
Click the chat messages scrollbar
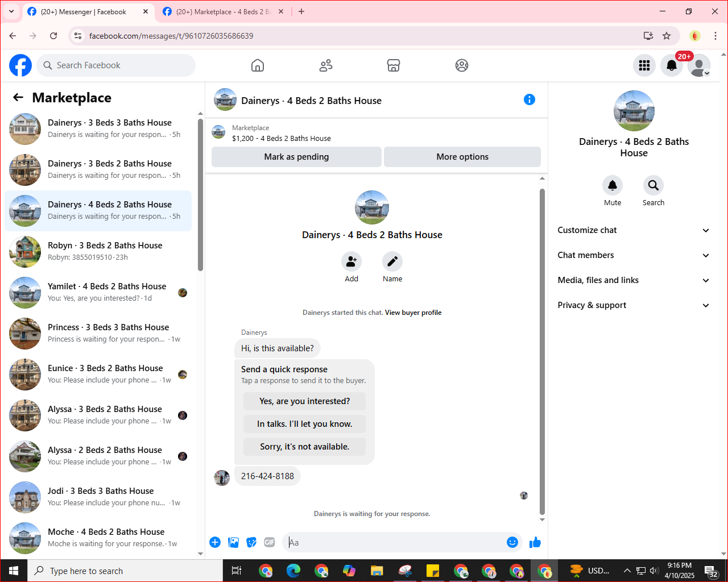[542, 351]
